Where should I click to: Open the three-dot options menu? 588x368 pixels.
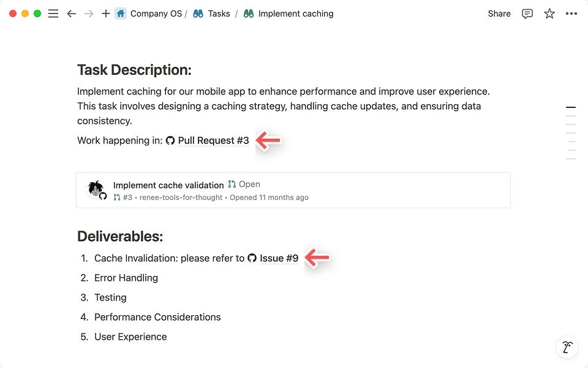tap(571, 13)
